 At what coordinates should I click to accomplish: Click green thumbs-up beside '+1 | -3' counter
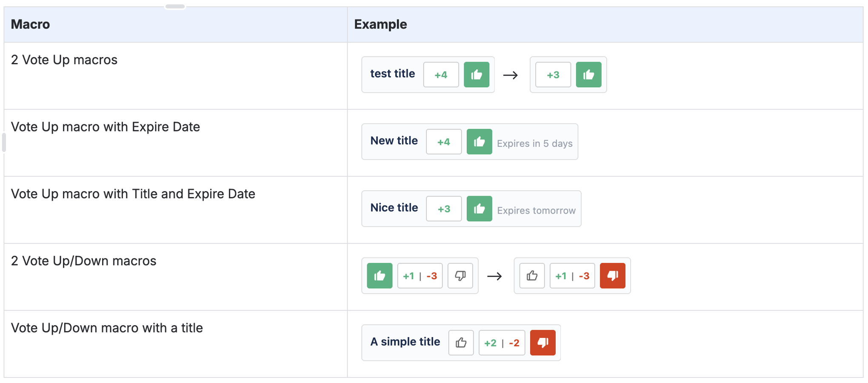pos(380,276)
